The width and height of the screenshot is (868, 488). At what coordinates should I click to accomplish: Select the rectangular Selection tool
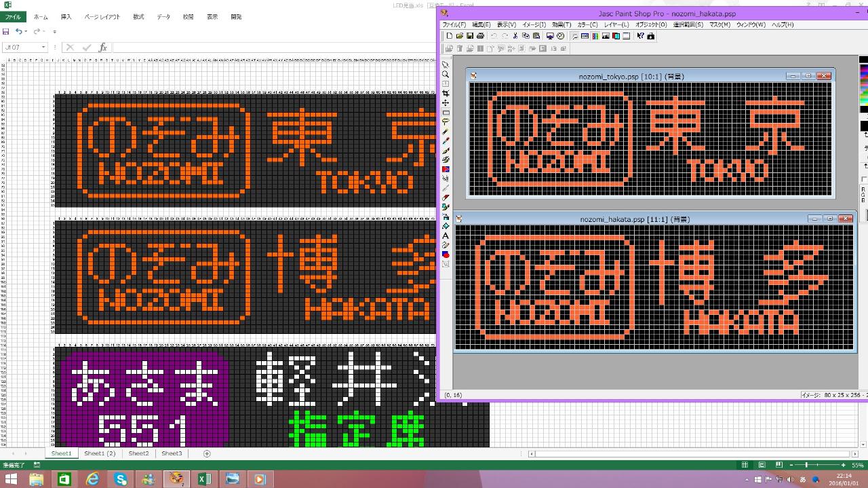click(x=446, y=113)
